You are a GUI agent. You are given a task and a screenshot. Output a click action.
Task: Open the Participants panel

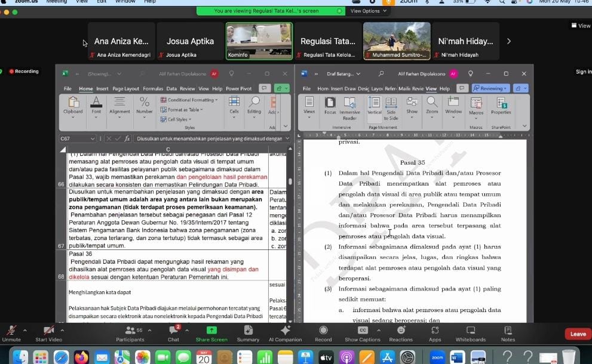pos(130,331)
